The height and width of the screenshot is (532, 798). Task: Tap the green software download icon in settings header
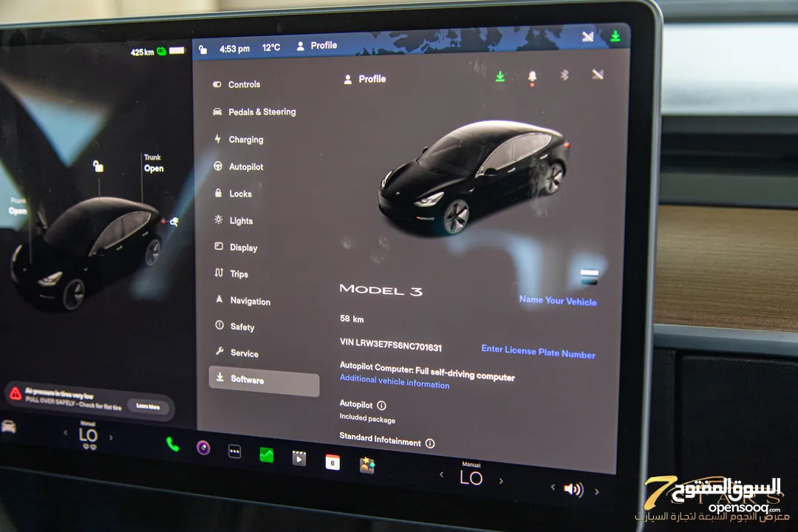[500, 76]
